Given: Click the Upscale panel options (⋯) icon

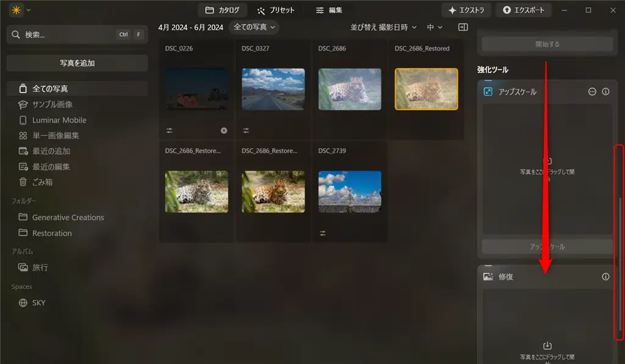Looking at the screenshot, I should pyautogui.click(x=591, y=91).
